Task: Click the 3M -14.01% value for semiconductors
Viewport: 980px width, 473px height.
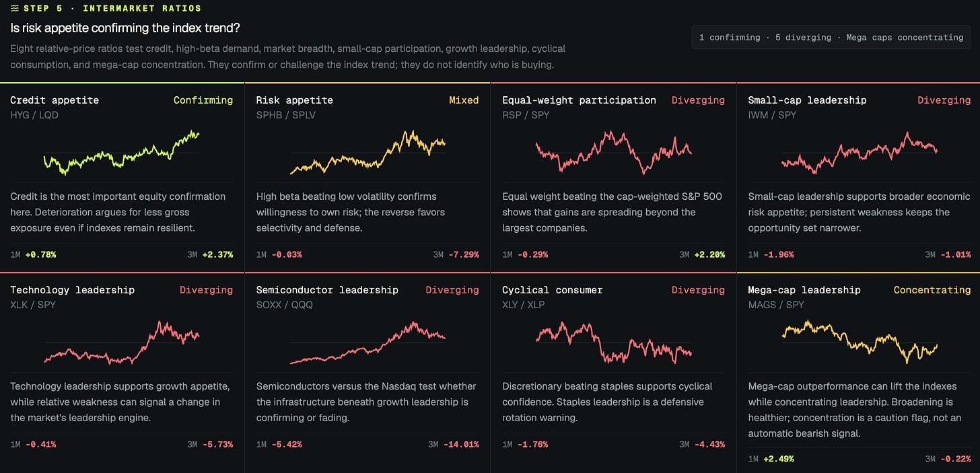Action: click(461, 444)
